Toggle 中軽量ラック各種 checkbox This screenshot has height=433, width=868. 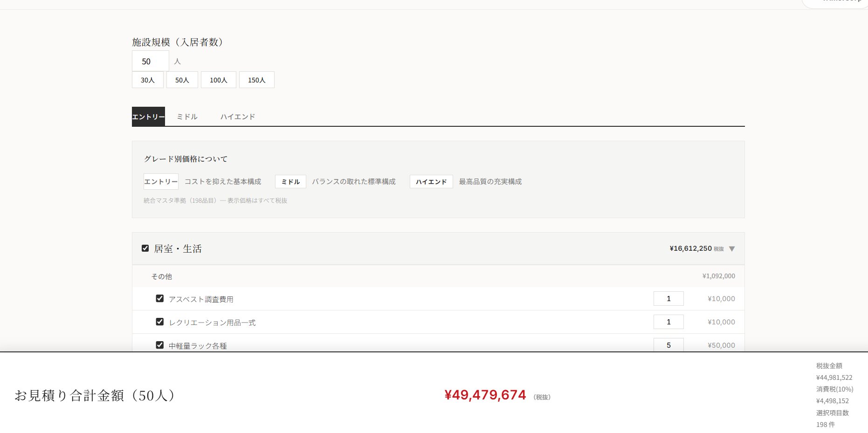coord(160,345)
